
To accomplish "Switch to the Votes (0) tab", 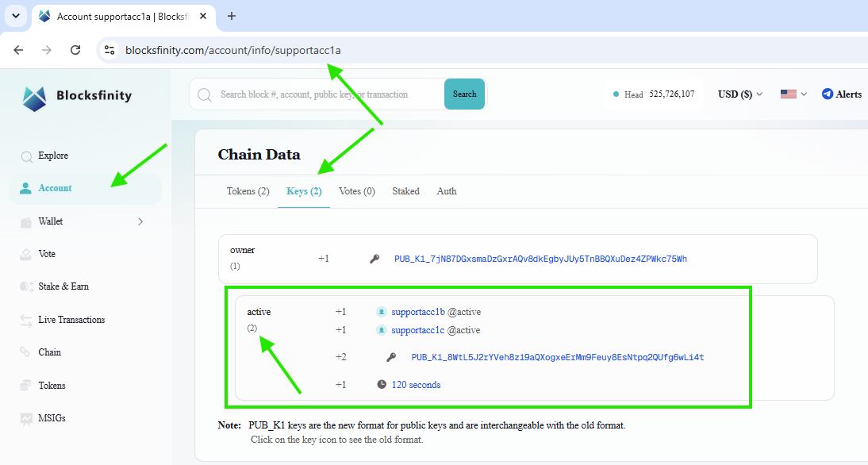I will click(x=356, y=191).
